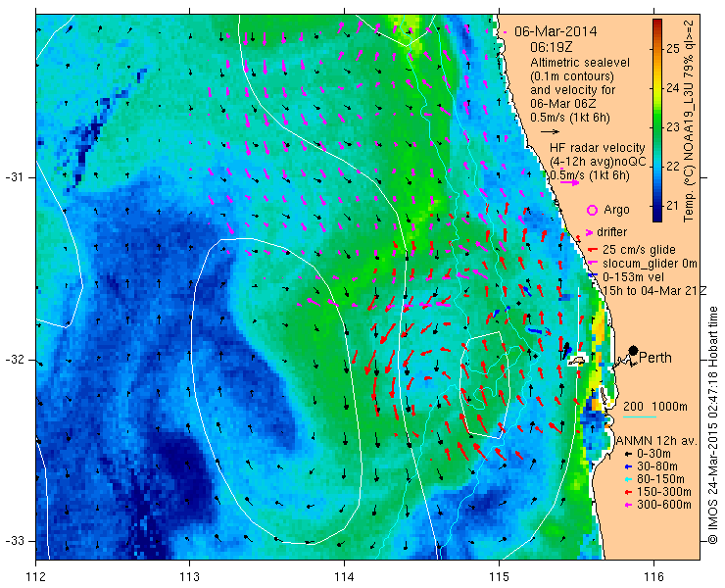Click the -31 latitude axis label
725x588 pixels.
click(15, 177)
